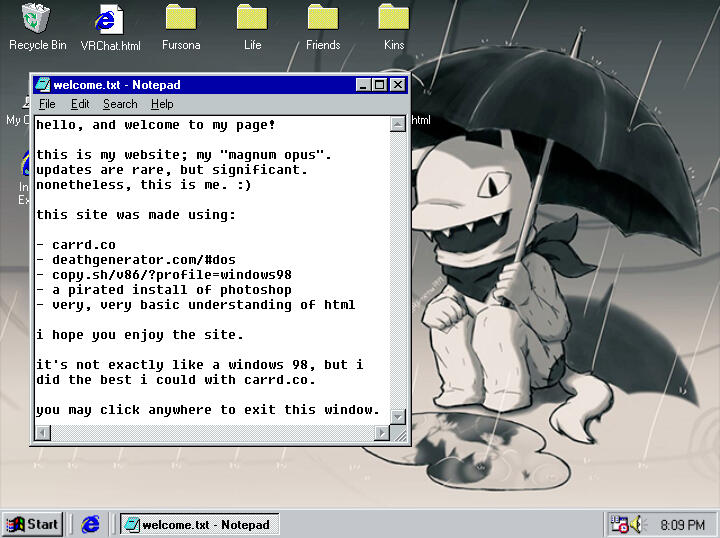Open the Recycle Bin desktop icon
The width and height of the screenshot is (720, 538).
pos(37,19)
